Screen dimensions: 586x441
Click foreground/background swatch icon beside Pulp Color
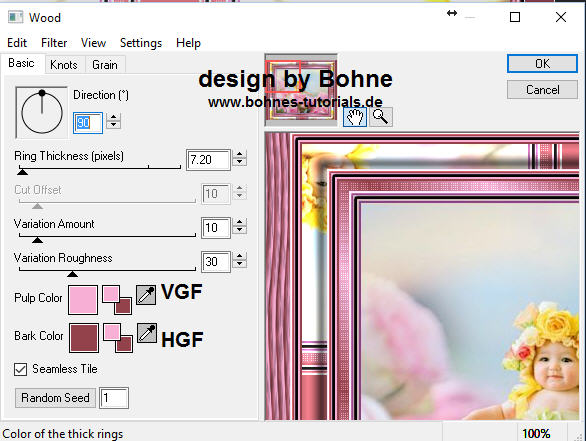click(117, 300)
